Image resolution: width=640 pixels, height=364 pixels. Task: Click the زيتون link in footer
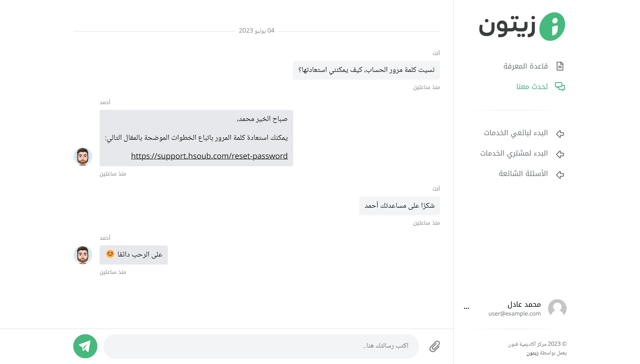pyautogui.click(x=532, y=353)
